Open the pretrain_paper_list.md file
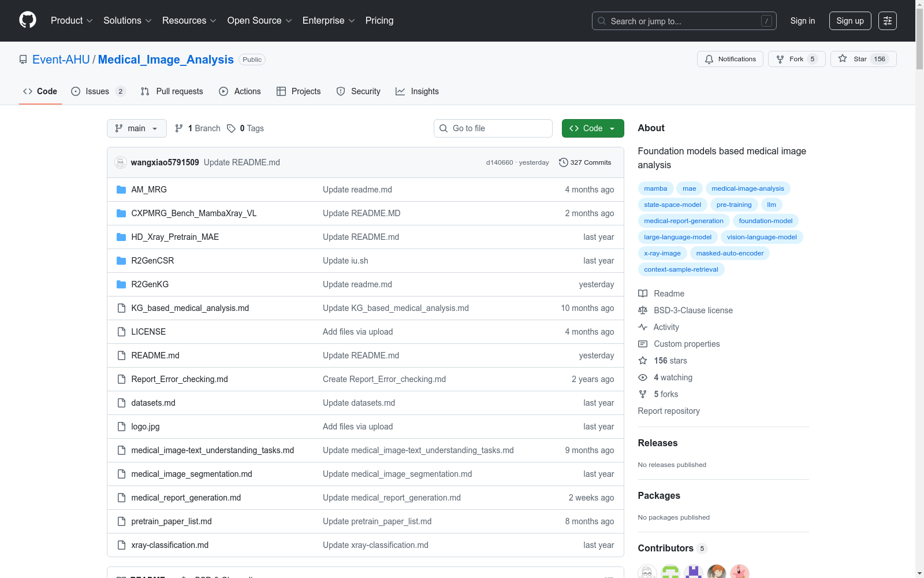The width and height of the screenshot is (924, 578). click(172, 521)
